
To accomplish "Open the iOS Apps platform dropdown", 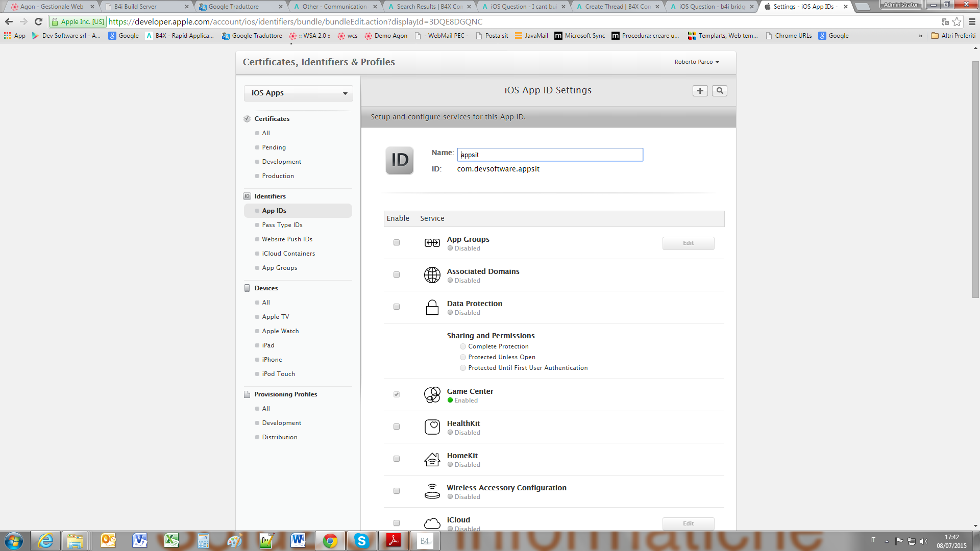I will [x=299, y=93].
